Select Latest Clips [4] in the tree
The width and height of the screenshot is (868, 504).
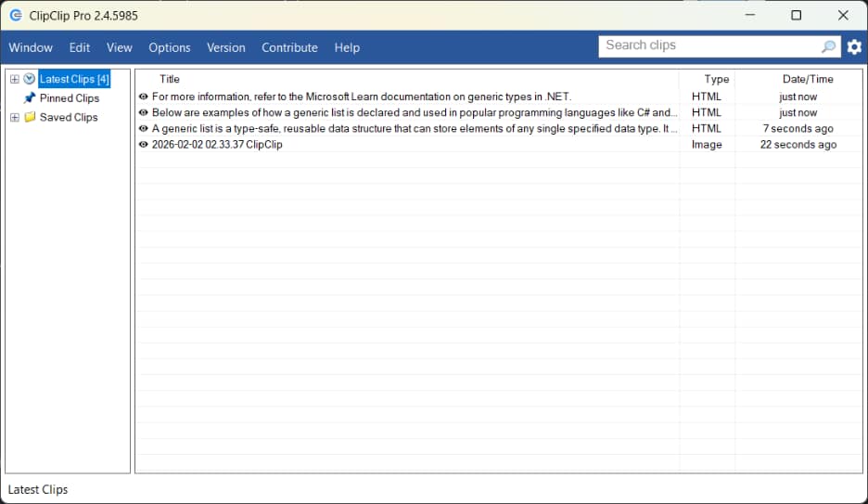coord(74,79)
